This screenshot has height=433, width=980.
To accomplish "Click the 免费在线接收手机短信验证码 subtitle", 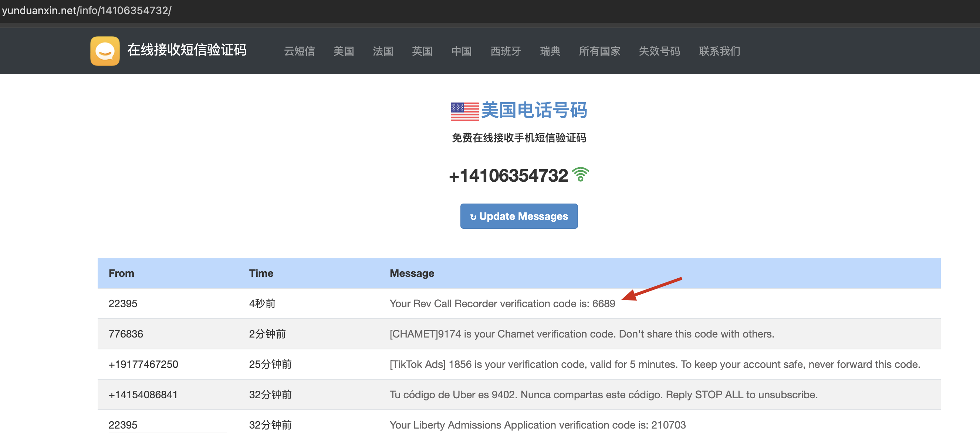I will click(x=519, y=137).
